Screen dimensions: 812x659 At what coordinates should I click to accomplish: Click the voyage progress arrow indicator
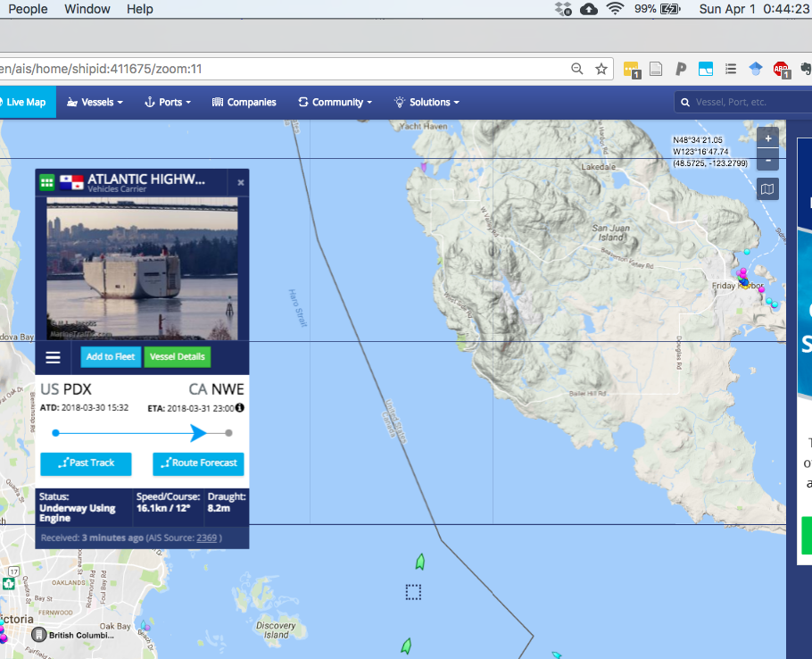coord(198,432)
